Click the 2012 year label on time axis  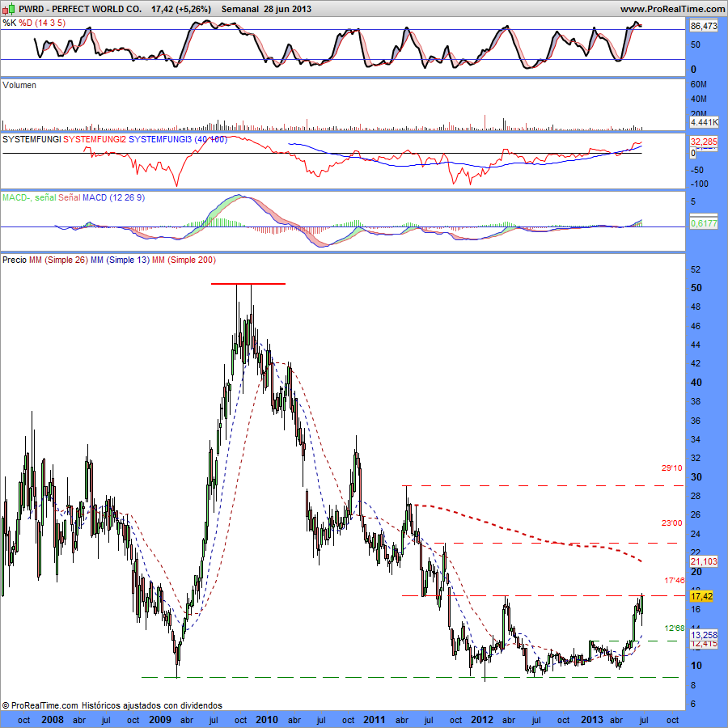point(482,720)
